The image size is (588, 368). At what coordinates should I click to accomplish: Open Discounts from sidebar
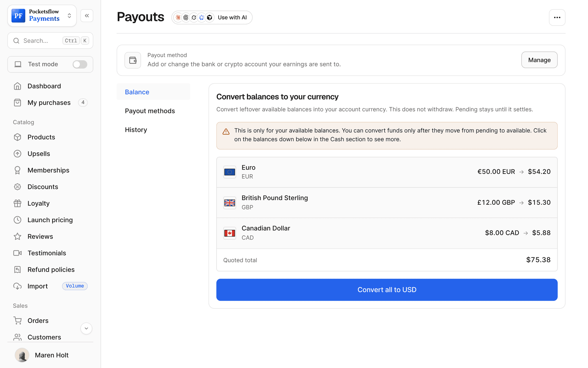click(x=43, y=187)
